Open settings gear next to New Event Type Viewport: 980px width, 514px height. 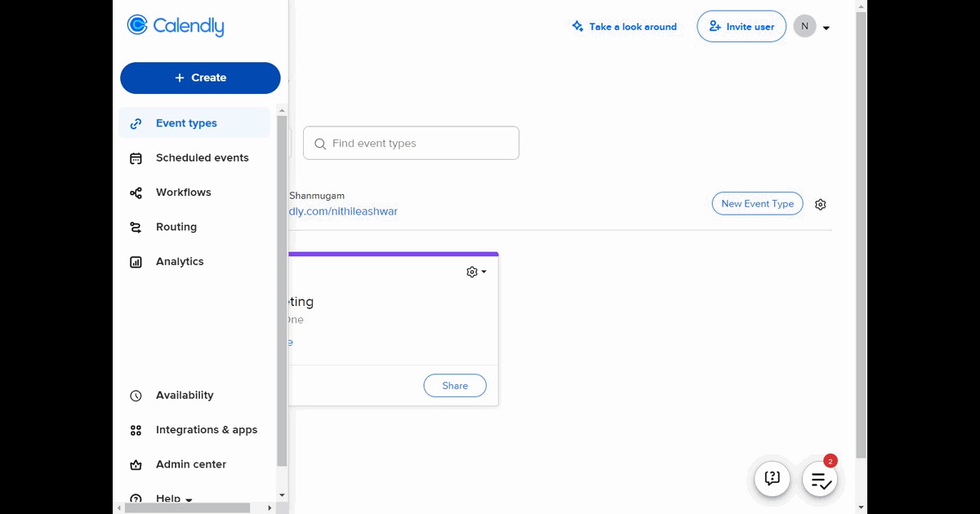tap(821, 205)
